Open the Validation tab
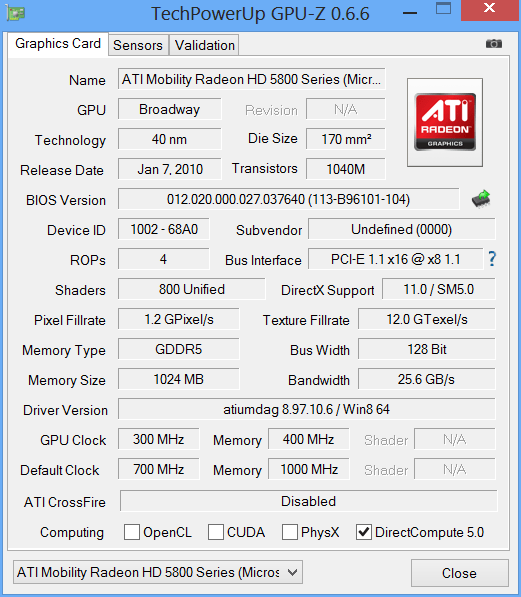 coord(205,45)
